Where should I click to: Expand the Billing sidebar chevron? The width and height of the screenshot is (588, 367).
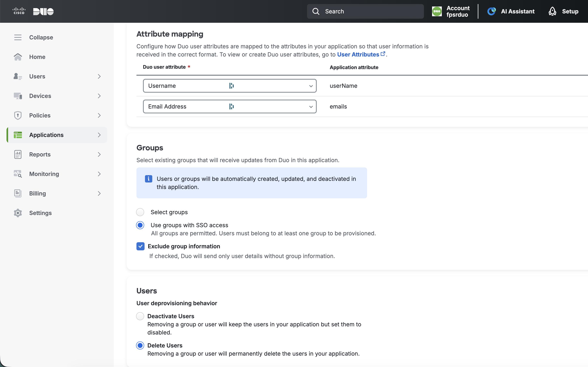[99, 193]
